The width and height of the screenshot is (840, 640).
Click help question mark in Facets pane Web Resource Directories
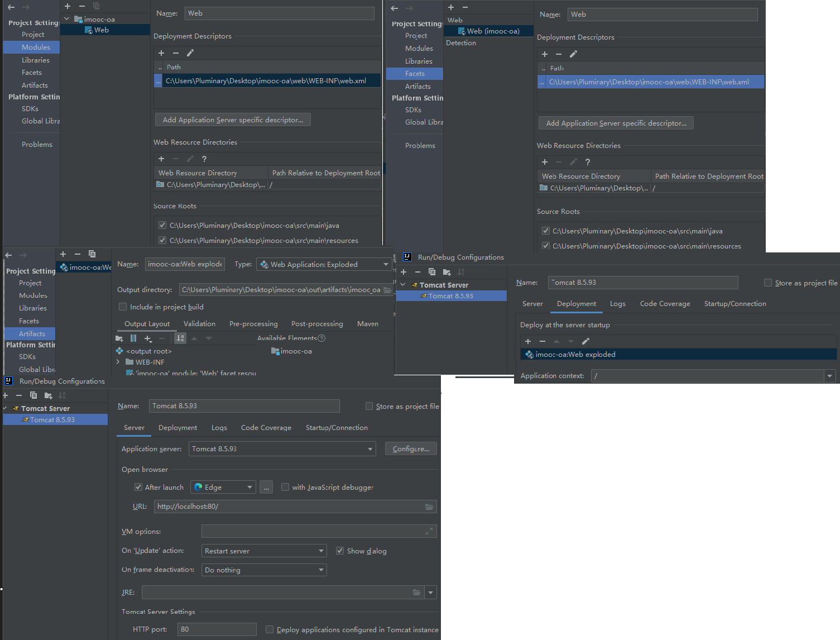click(x=588, y=162)
